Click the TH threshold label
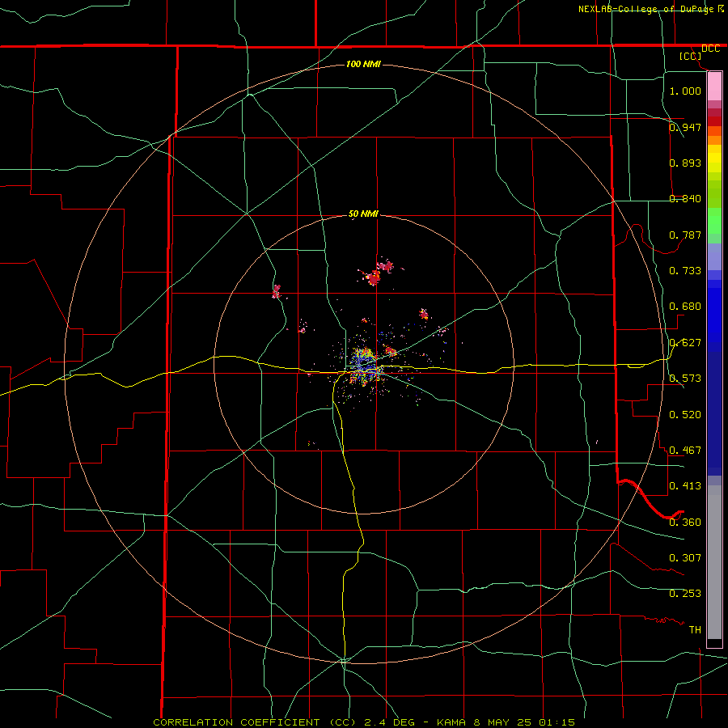728x728 pixels. pos(695,630)
